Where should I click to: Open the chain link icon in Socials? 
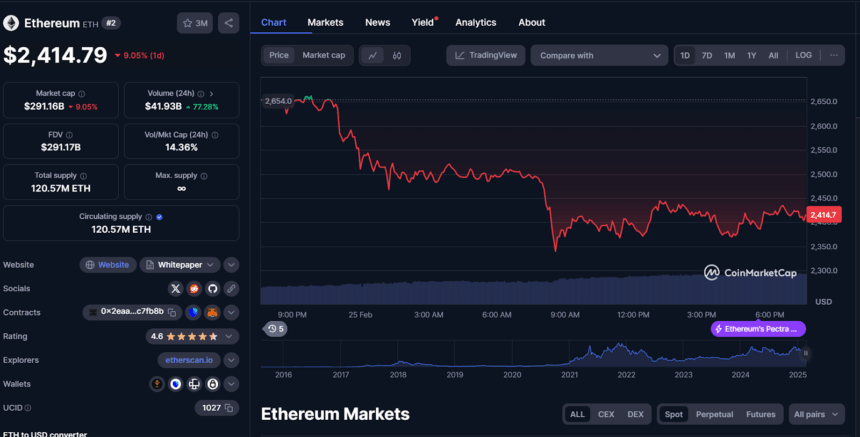click(231, 288)
